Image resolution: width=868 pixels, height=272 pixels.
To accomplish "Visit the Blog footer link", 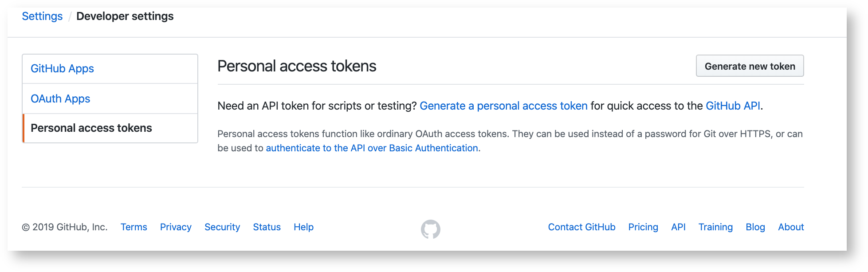I will pos(755,227).
